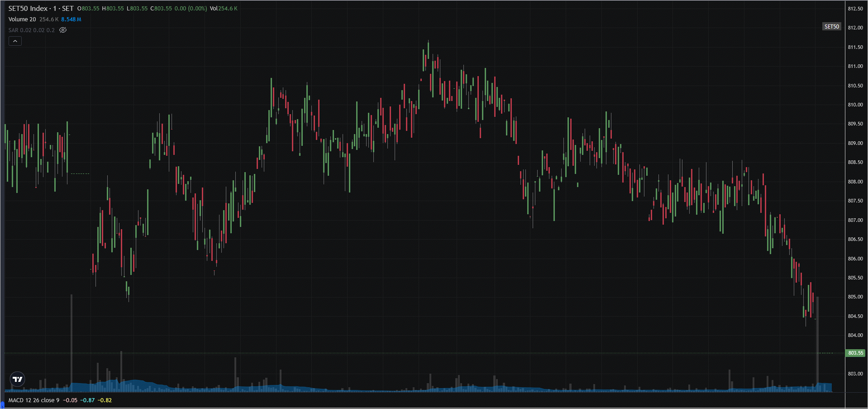This screenshot has height=409, width=868.
Task: Click the SET50 symbol label on price axis
Action: (831, 27)
